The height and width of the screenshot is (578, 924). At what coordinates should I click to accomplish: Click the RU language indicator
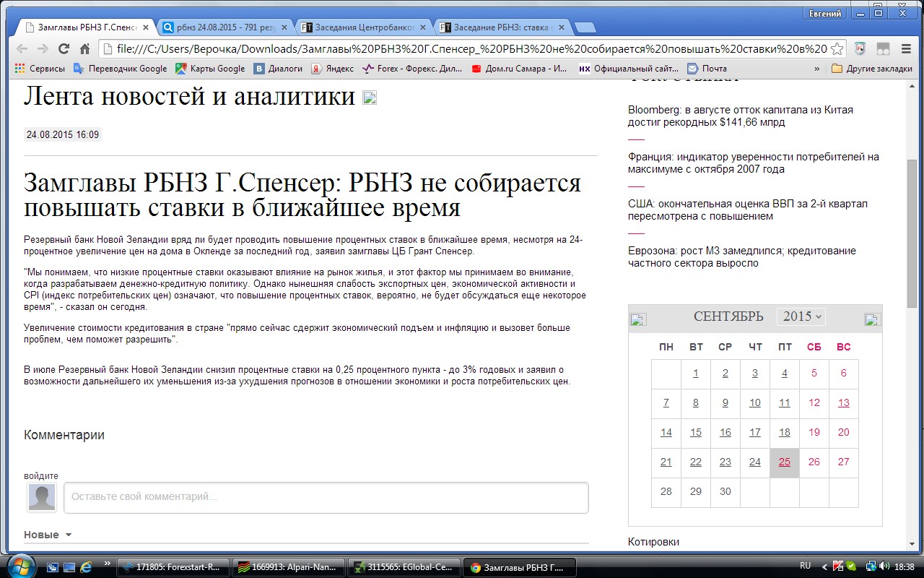(806, 566)
